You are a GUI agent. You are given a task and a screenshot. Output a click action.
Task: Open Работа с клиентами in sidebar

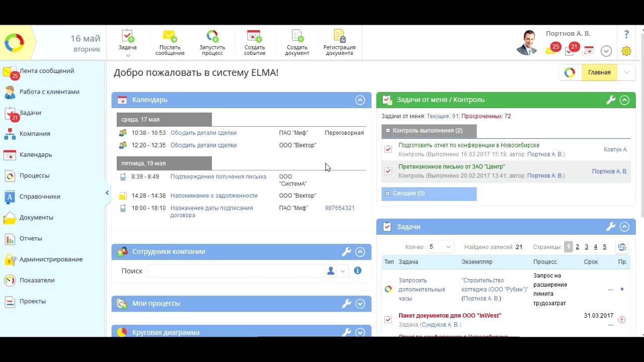click(49, 92)
